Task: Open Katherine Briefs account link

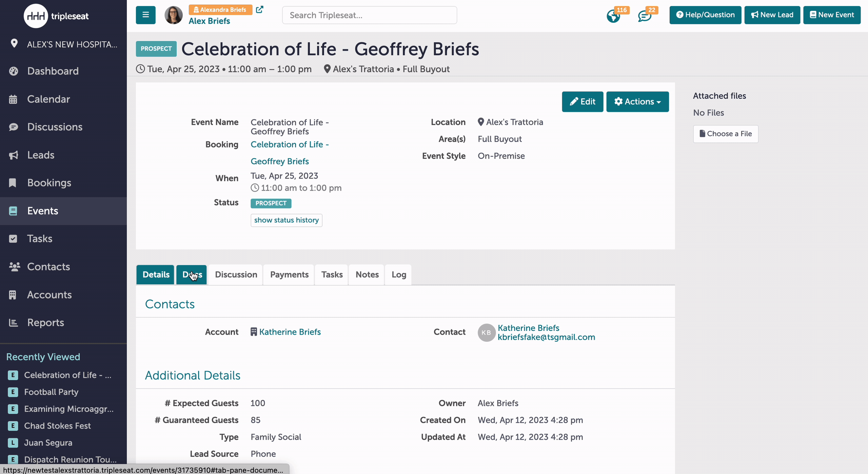Action: tap(290, 332)
